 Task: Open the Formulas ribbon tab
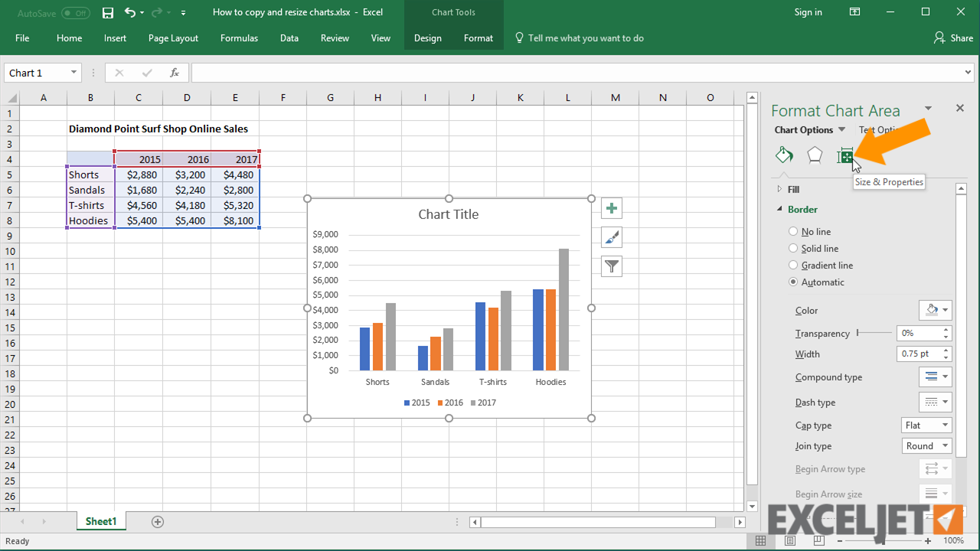click(x=239, y=37)
